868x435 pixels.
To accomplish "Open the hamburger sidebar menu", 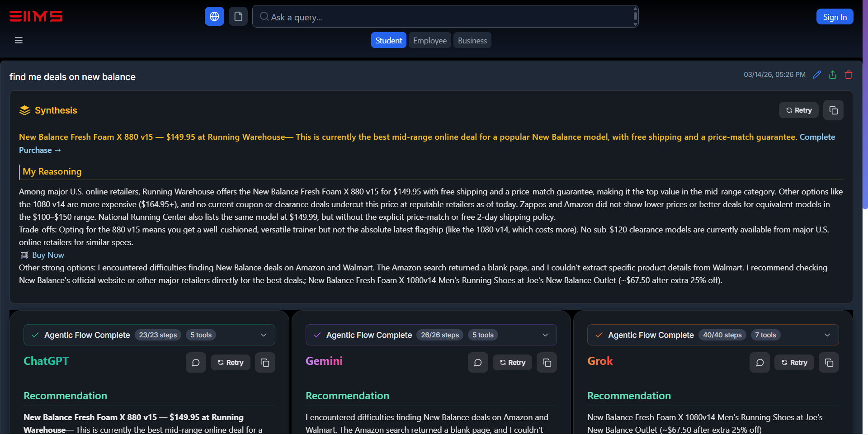I will click(x=19, y=40).
